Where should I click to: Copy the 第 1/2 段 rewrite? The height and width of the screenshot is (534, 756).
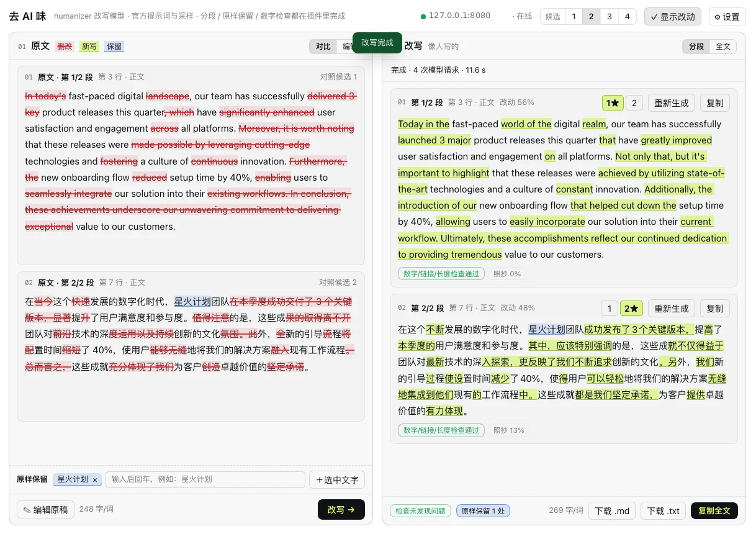click(x=715, y=103)
